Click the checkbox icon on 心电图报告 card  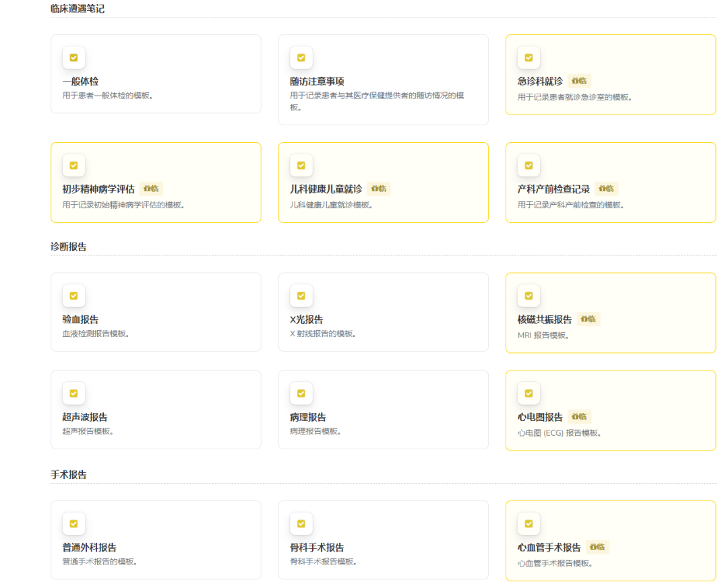coord(528,393)
